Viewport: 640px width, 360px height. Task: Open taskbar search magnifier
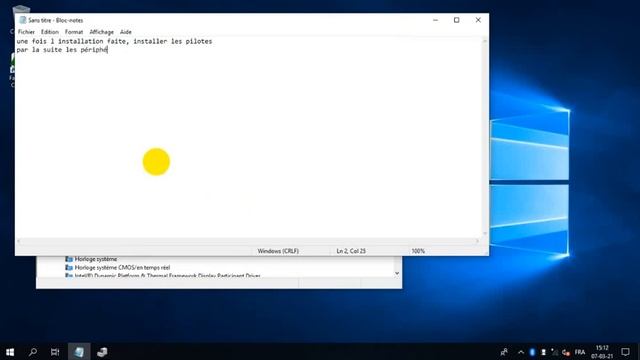(x=33, y=352)
